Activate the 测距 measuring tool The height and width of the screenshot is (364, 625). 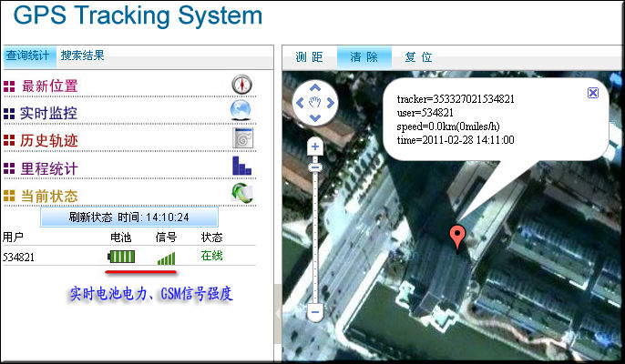coord(311,56)
